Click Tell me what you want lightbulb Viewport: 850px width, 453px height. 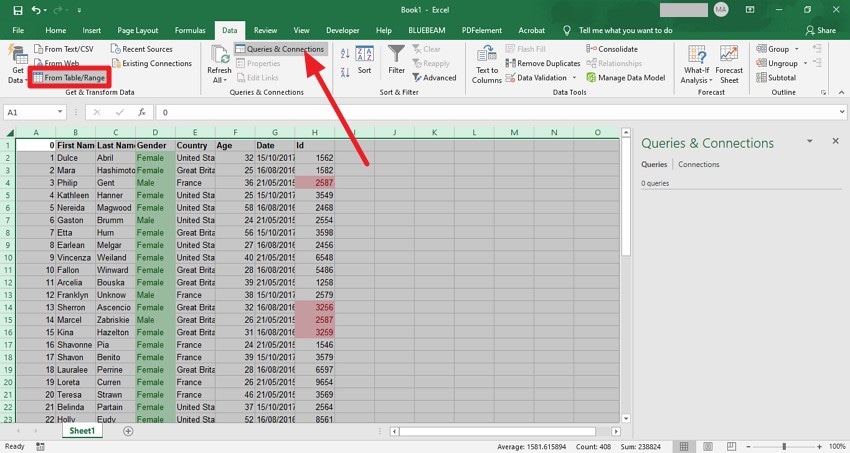point(567,30)
